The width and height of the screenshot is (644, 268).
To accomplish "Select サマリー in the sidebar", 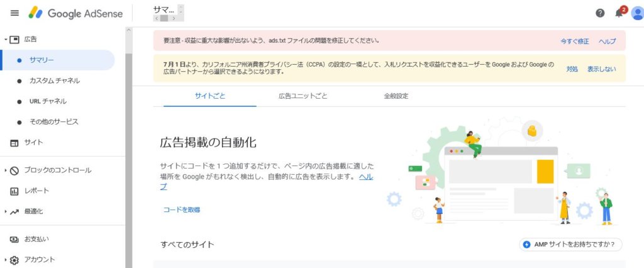I will click(x=57, y=60).
